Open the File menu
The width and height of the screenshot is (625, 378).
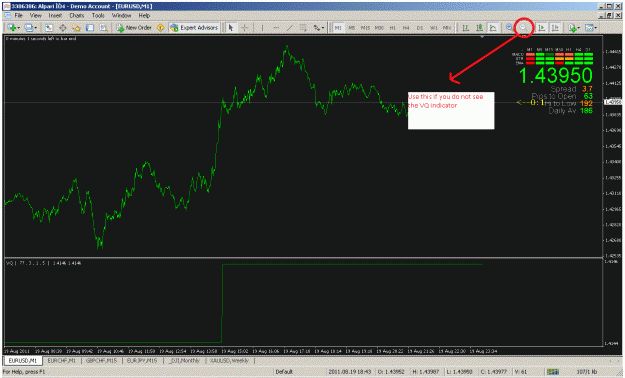click(x=18, y=16)
